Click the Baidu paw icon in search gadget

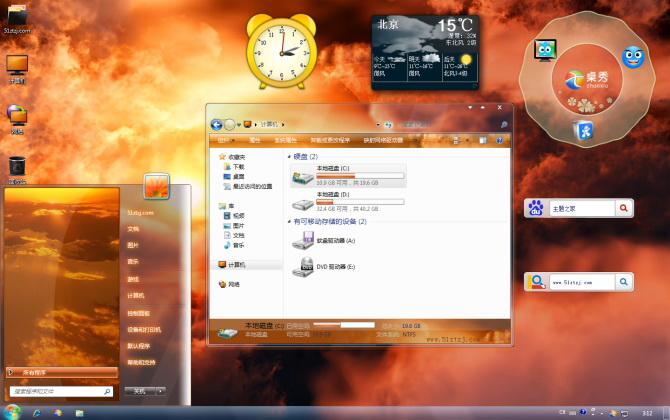click(536, 209)
